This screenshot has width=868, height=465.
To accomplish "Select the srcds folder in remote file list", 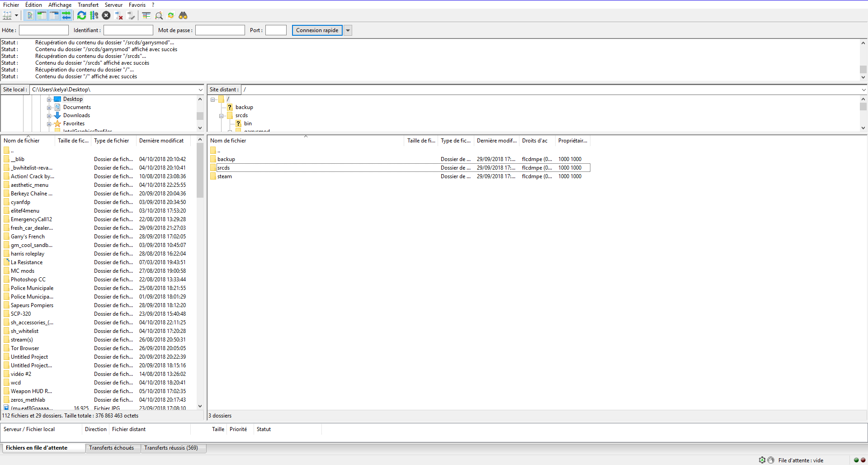I will click(400, 168).
